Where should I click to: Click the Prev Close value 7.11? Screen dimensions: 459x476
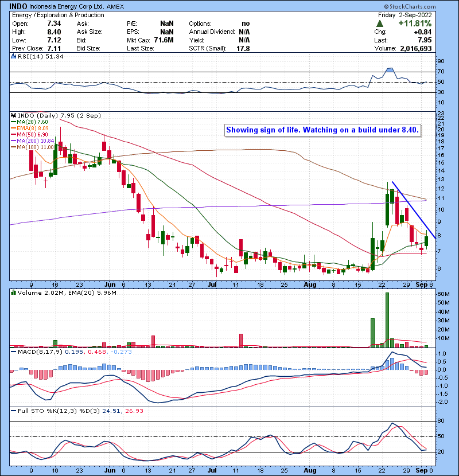coord(54,48)
